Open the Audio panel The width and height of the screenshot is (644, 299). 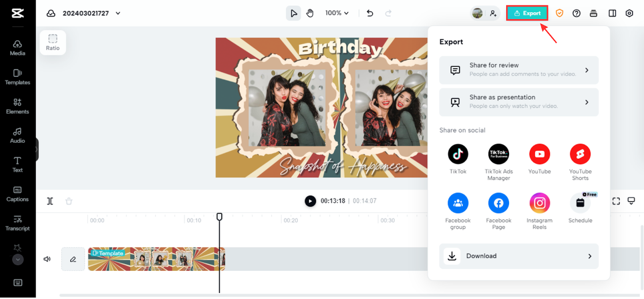(x=18, y=135)
